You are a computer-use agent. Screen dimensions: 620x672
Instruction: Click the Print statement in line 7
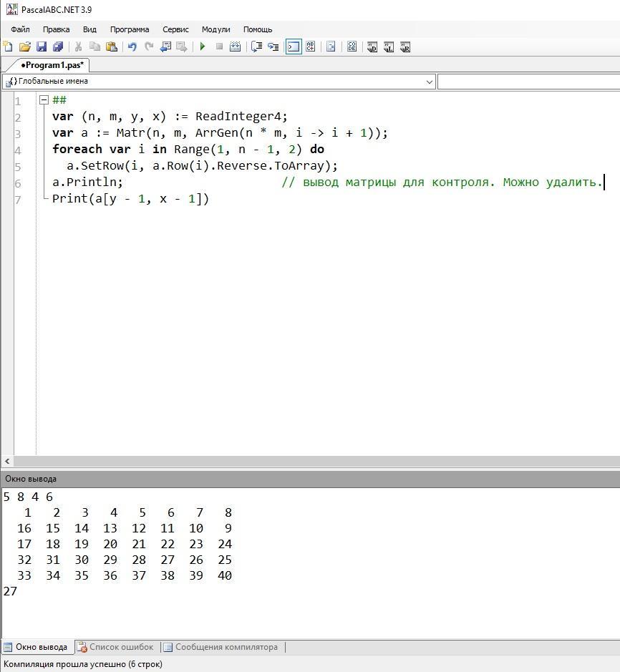point(130,199)
